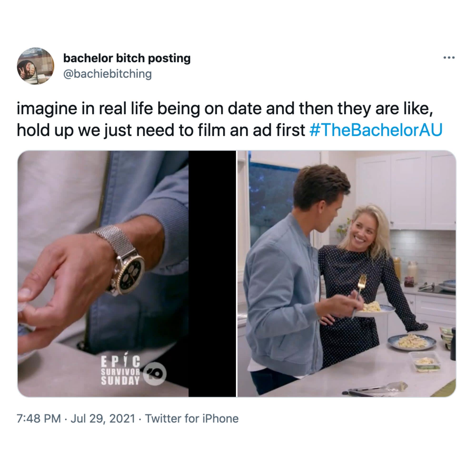Open the 7:48 PM timestamp
The height and width of the screenshot is (476, 476).
point(39,419)
